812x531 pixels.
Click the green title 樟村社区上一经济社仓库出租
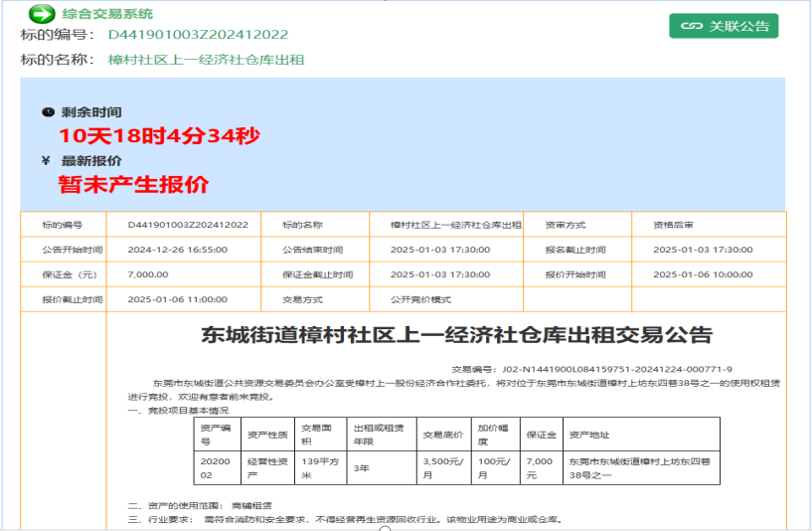pos(206,60)
